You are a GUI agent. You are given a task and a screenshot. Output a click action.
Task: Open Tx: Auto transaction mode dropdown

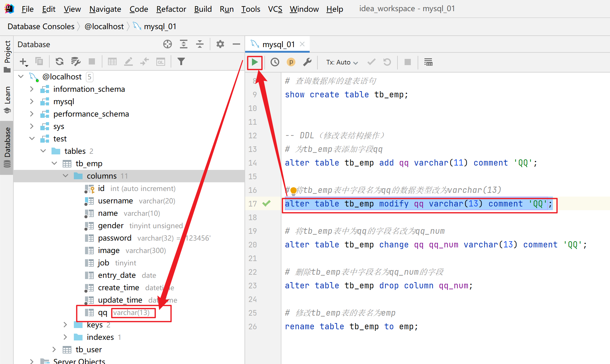[342, 62]
